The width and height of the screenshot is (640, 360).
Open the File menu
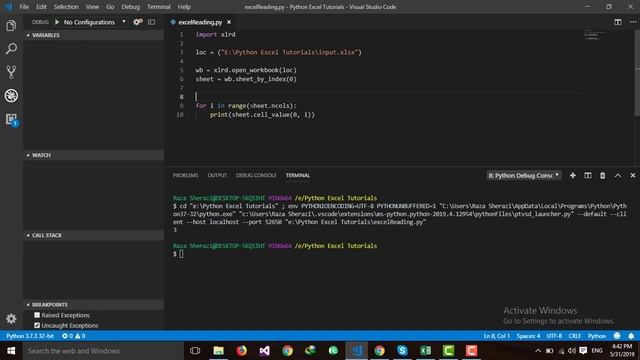click(x=24, y=7)
